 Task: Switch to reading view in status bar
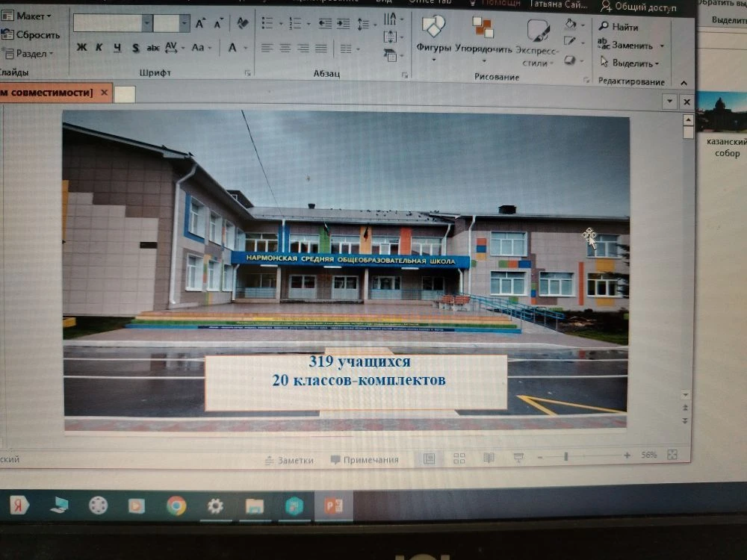pos(489,458)
